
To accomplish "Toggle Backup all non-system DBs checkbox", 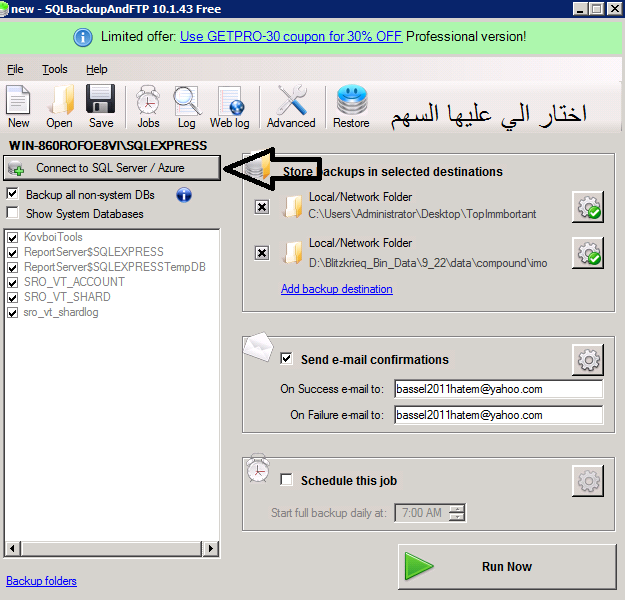I will click(12, 194).
